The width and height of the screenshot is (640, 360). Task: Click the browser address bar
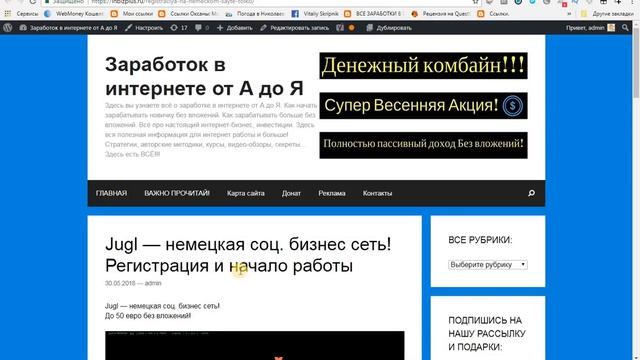tap(261, 2)
